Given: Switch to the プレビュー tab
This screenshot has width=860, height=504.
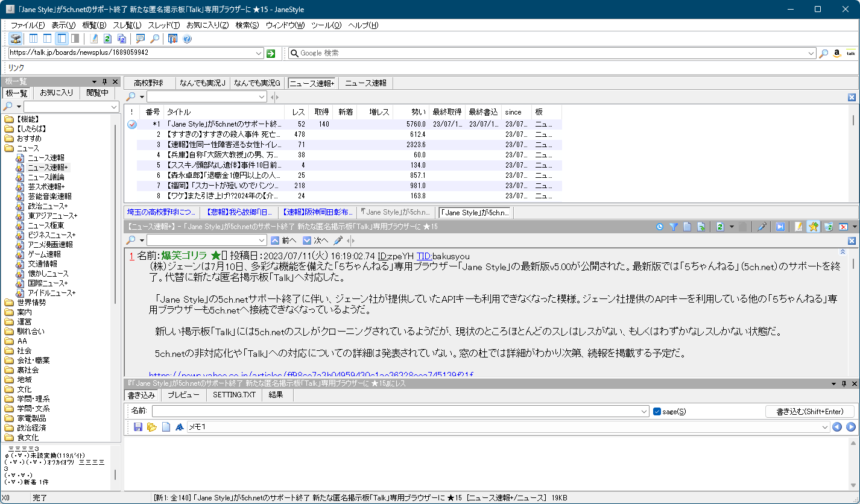Looking at the screenshot, I should (183, 395).
